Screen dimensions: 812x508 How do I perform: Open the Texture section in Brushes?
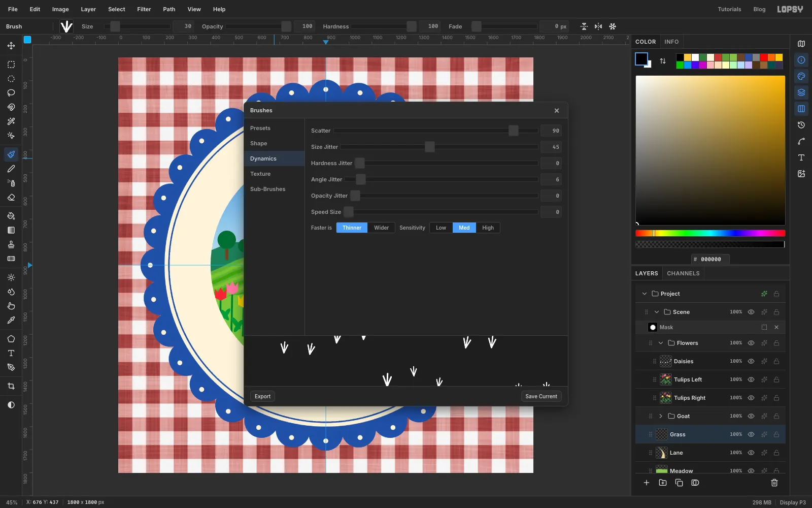(274, 174)
